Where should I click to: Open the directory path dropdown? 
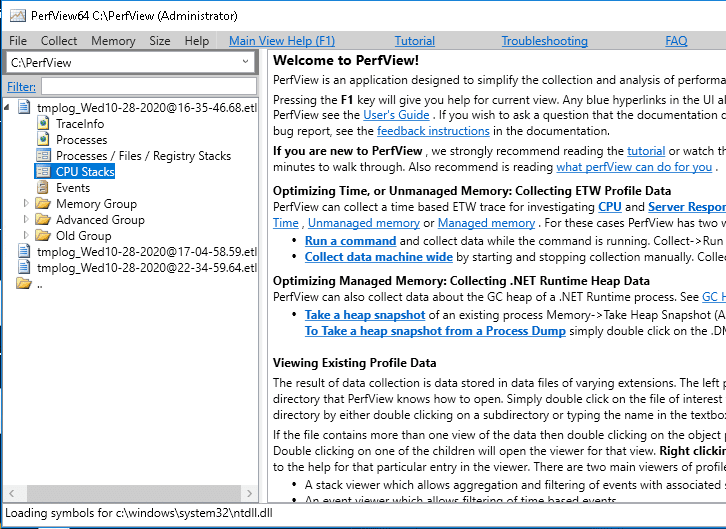click(246, 62)
